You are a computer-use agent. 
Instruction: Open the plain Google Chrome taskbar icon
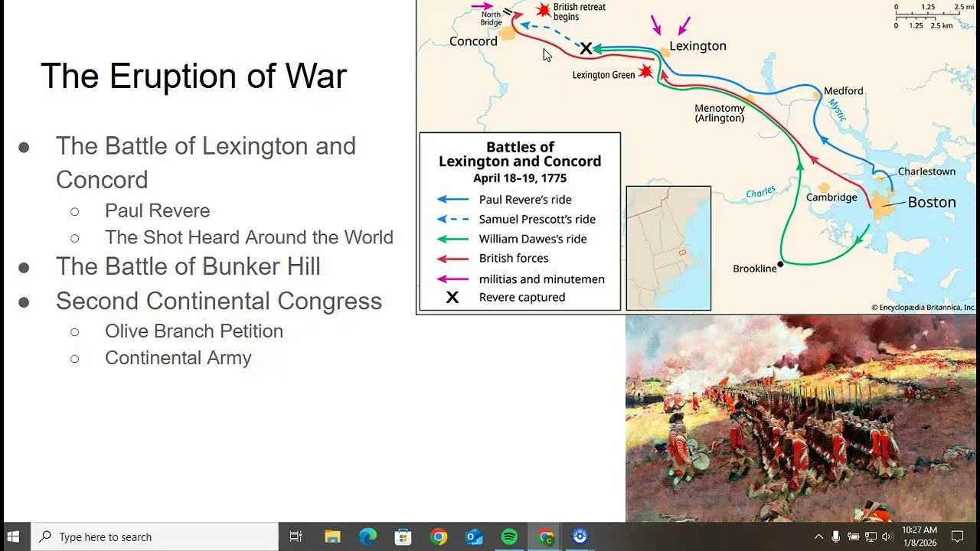[439, 536]
